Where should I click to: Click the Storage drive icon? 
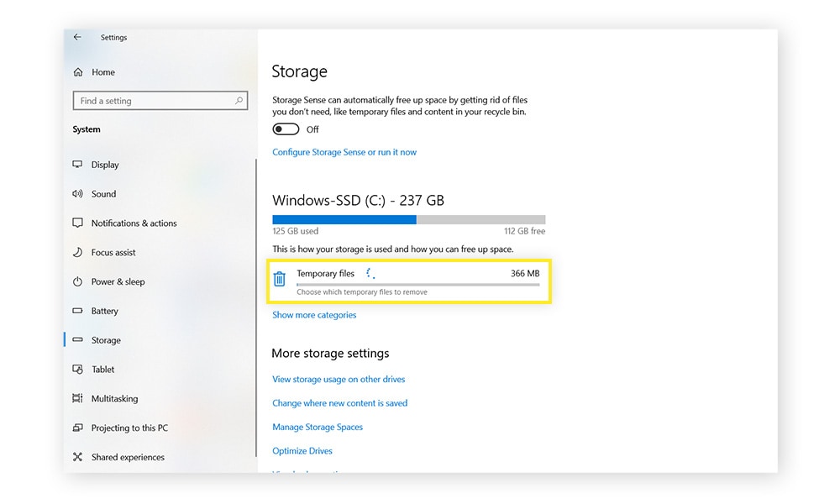(77, 339)
